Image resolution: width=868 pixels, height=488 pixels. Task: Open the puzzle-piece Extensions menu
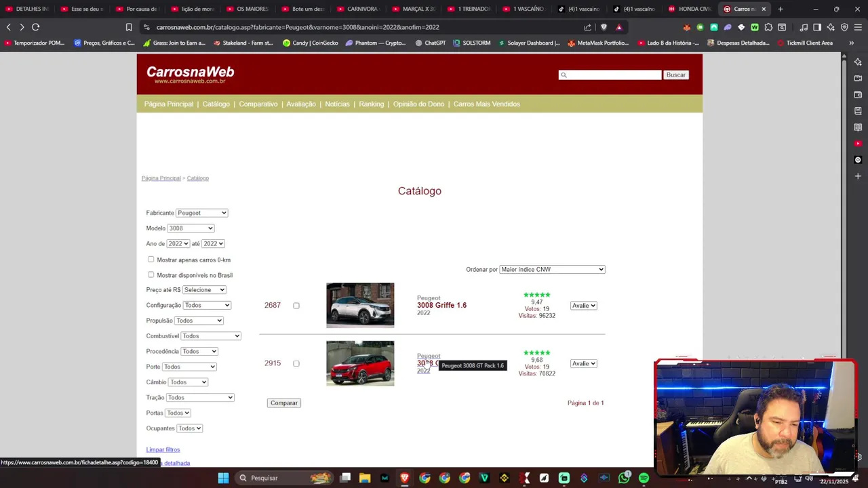pyautogui.click(x=768, y=27)
